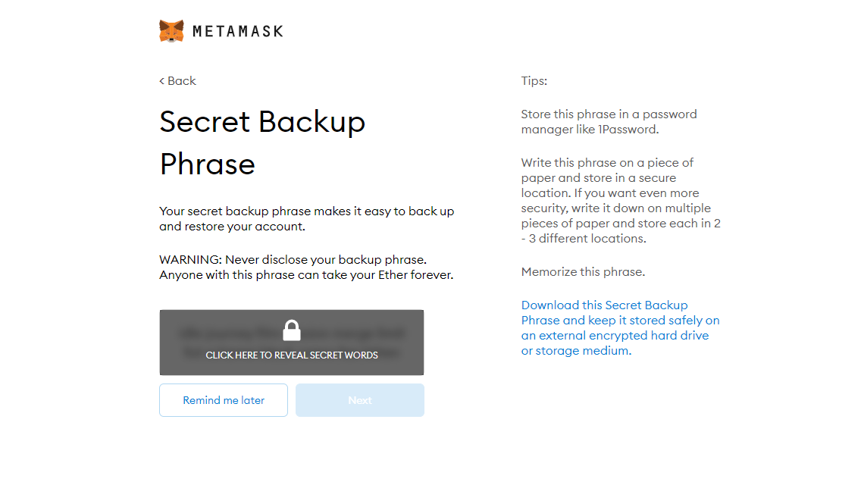Choose Remind me later
Viewport: 861px width, 504px height.
coord(224,400)
